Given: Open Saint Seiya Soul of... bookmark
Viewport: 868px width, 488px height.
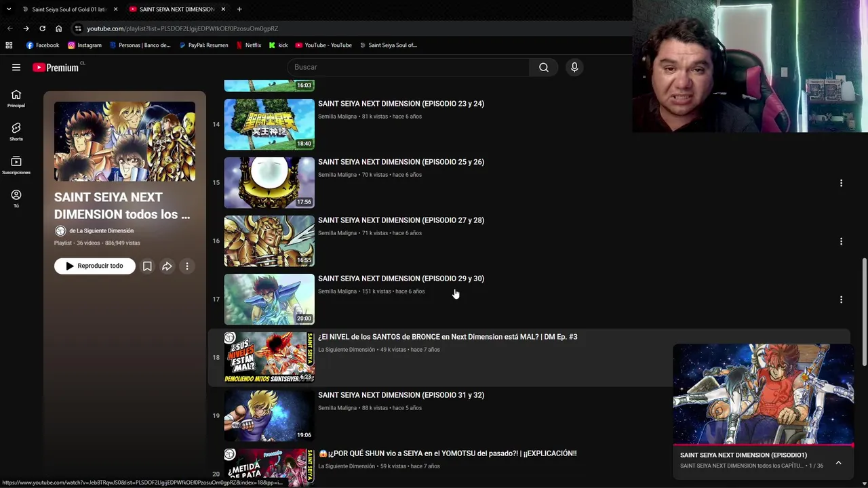Looking at the screenshot, I should click(x=388, y=45).
